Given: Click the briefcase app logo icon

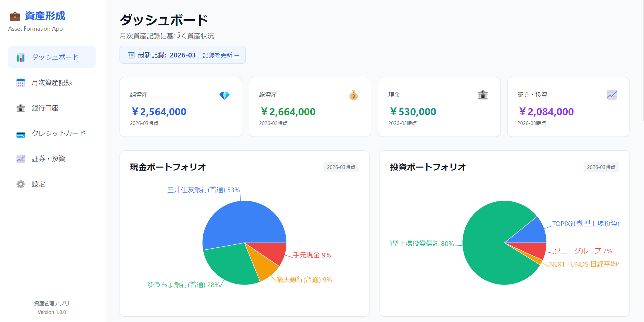Looking at the screenshot, I should point(15,16).
